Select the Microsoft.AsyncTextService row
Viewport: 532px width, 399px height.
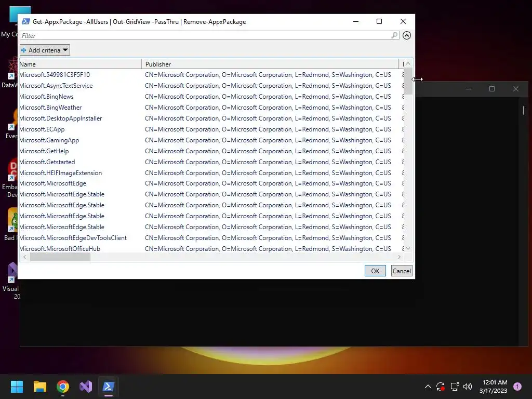(211, 86)
